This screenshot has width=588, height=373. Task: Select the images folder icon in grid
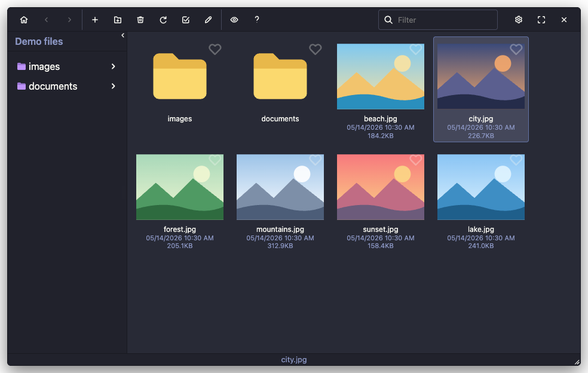[x=180, y=76]
